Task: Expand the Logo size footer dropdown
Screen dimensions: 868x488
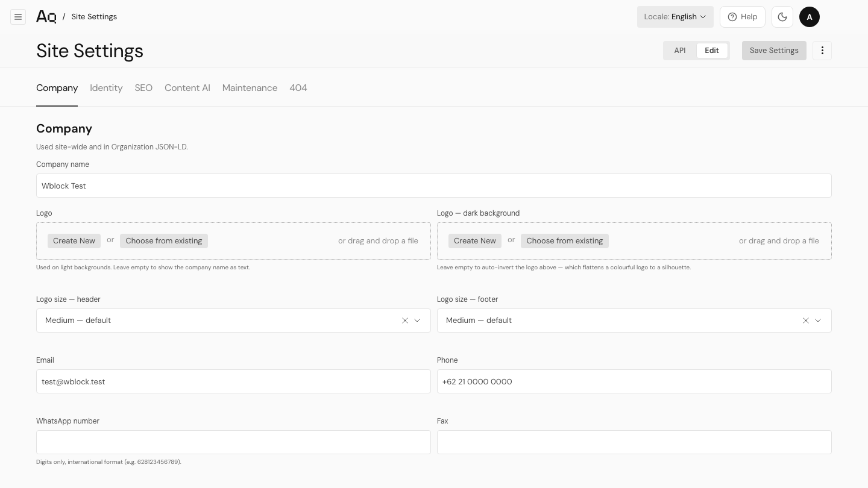Action: (x=818, y=321)
